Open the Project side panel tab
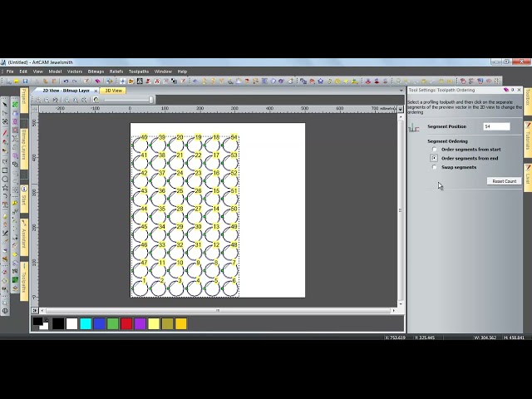Screen dimensions: 532x399 [24, 100]
